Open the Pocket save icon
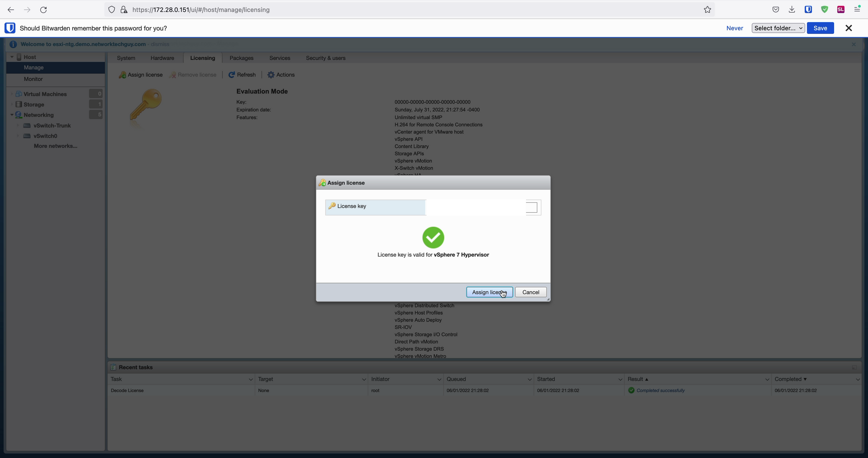 coord(776,10)
